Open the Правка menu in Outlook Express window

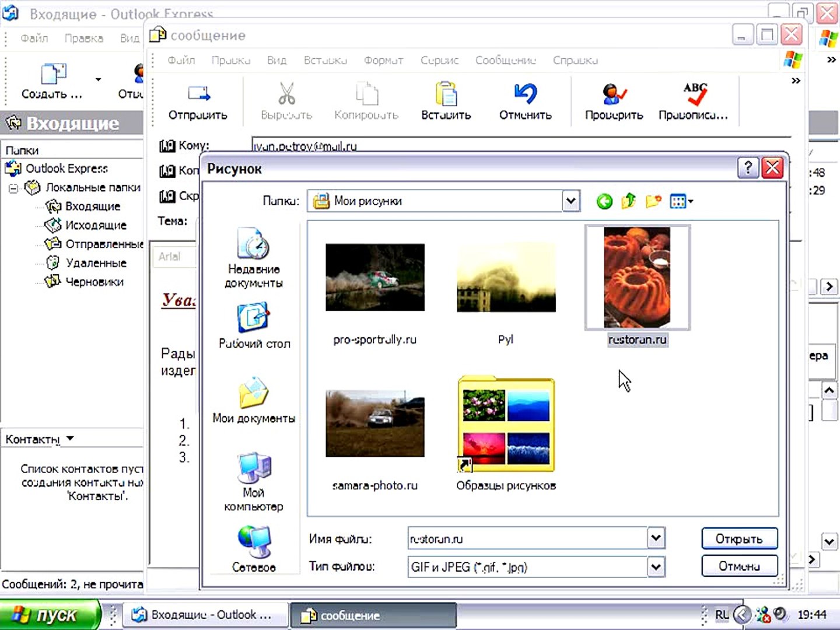(84, 38)
